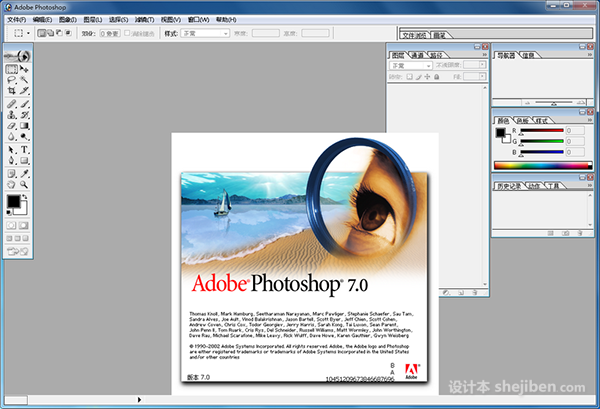Click the feather value input field in options bar
This screenshot has width=600, height=409.
110,34
